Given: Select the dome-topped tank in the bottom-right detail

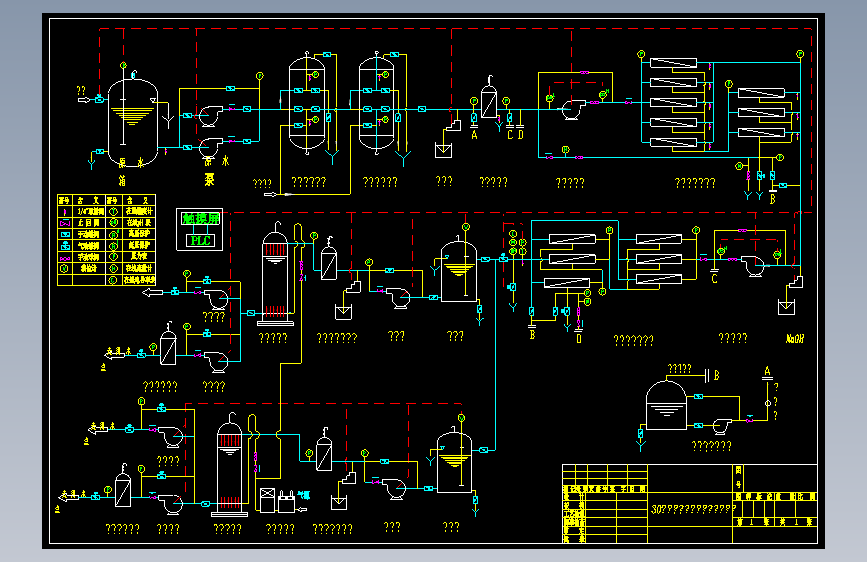Looking at the screenshot, I should [x=666, y=405].
